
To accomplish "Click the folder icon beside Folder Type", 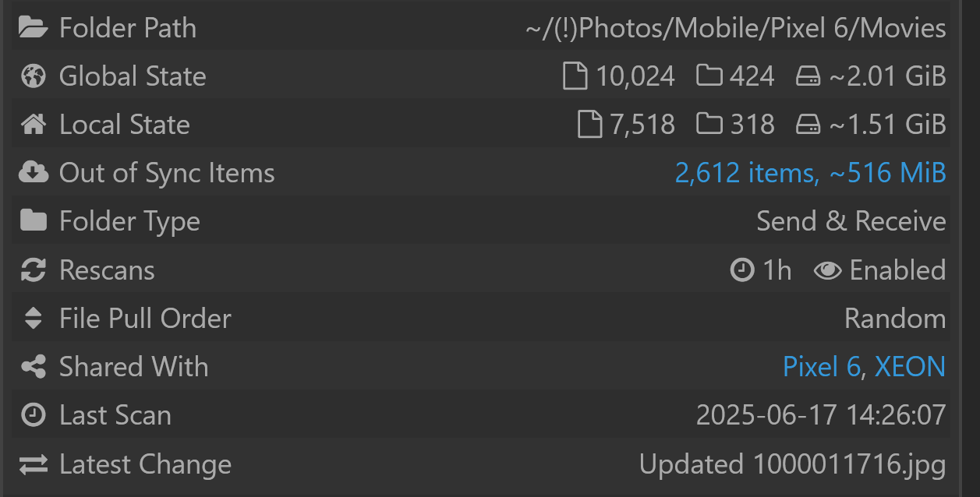I will tap(33, 221).
